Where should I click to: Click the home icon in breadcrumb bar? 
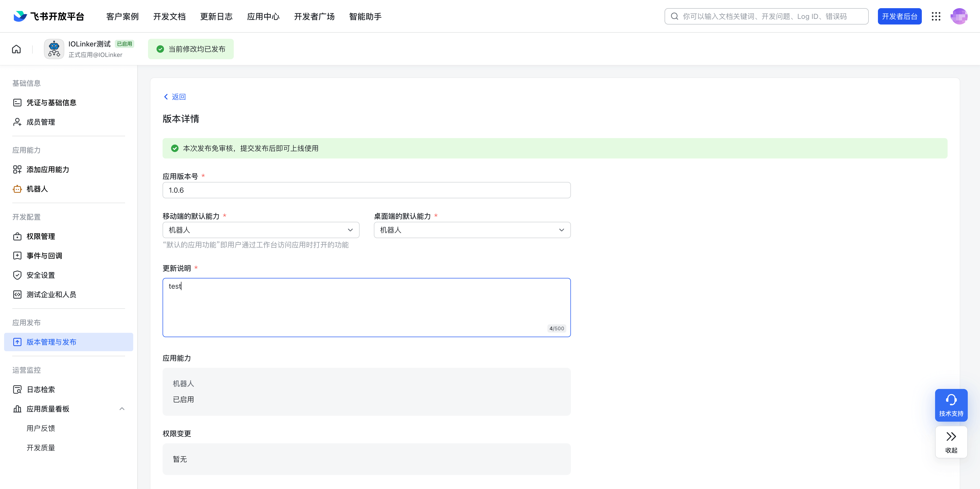pos(16,49)
